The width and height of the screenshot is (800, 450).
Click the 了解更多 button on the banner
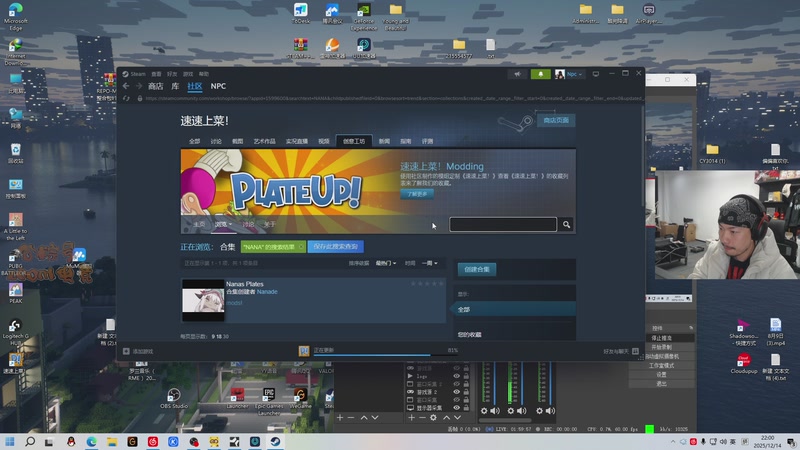tap(417, 194)
